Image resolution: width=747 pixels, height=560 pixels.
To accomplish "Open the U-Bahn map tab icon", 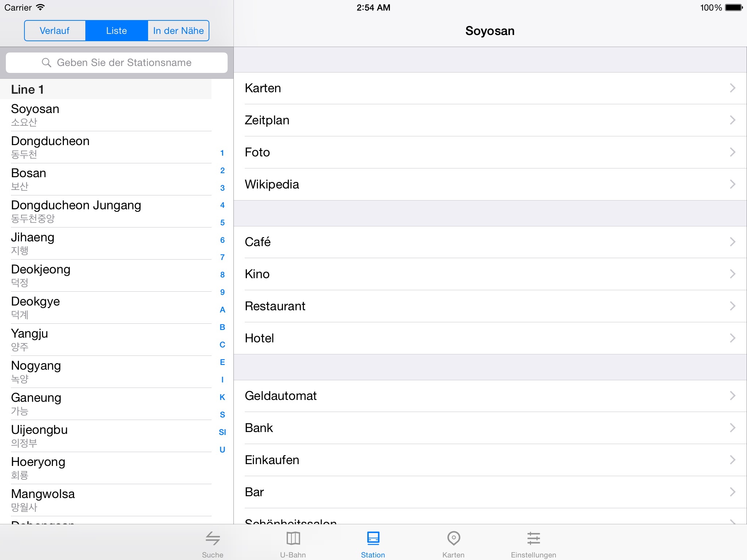I will click(293, 538).
